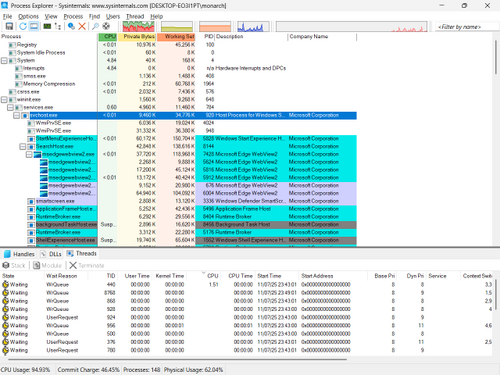Click the yellow commit history mini graph
The height and width of the screenshot is (375, 500).
coord(177,26)
